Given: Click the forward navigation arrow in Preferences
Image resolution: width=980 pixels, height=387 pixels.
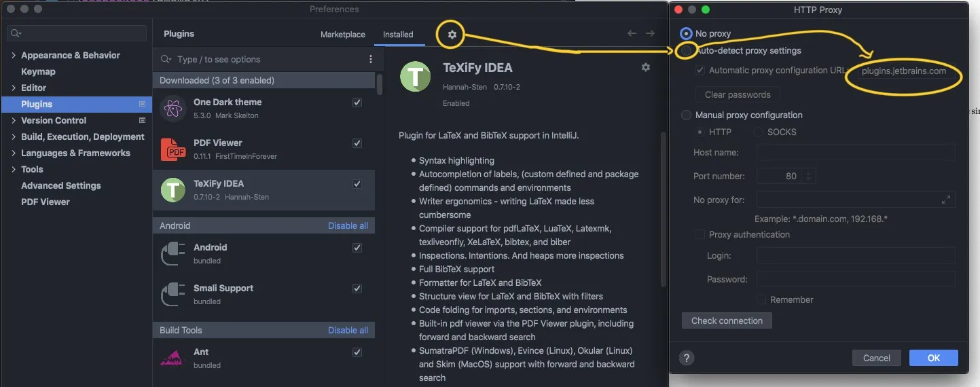Looking at the screenshot, I should click(x=650, y=34).
